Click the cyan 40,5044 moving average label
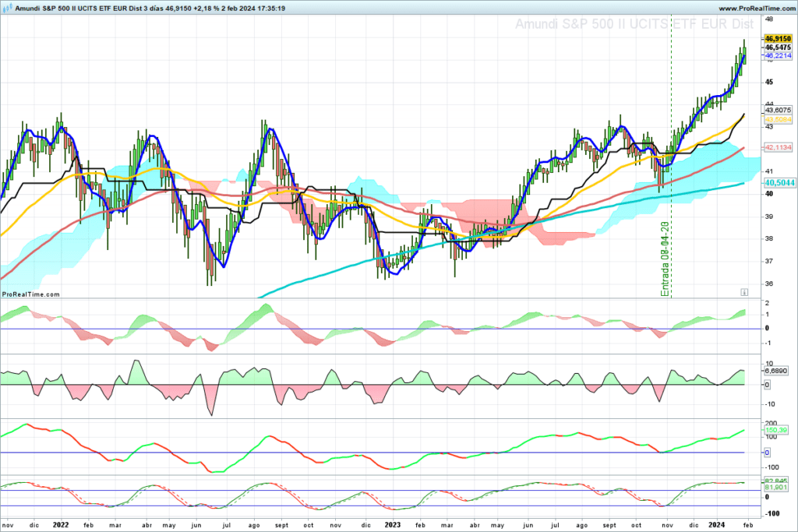798x532 pixels. [x=779, y=183]
